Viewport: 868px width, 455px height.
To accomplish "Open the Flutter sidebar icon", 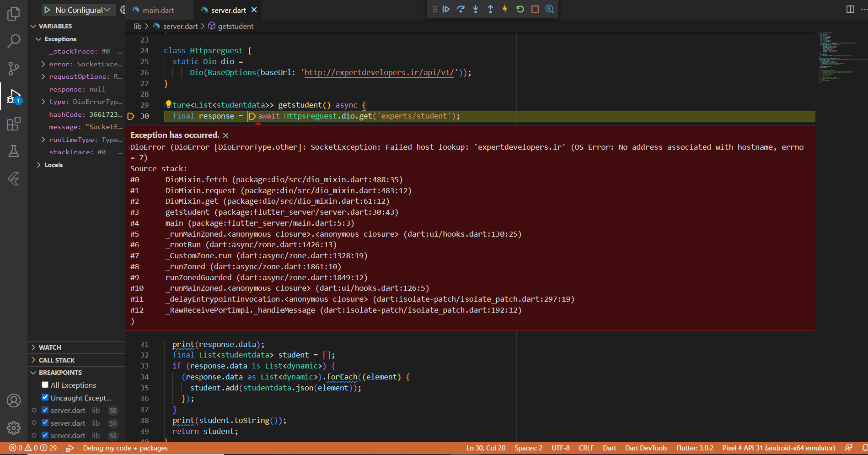I will (x=14, y=179).
